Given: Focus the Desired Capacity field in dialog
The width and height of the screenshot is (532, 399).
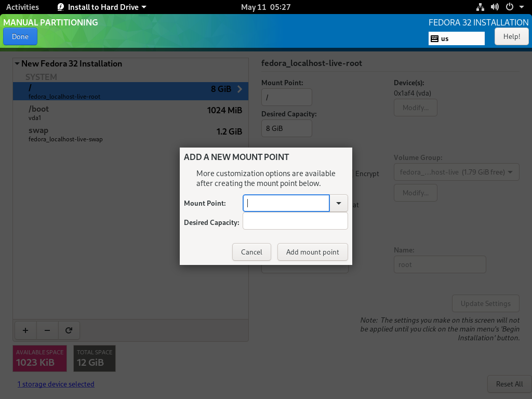Looking at the screenshot, I should 295,221.
